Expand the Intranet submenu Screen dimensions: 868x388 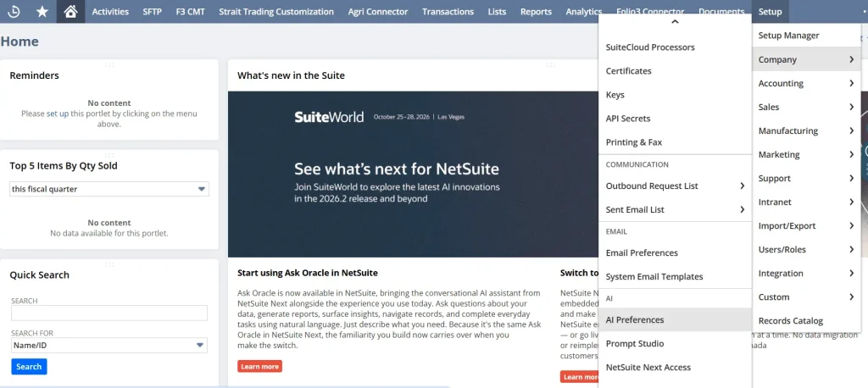click(x=806, y=202)
